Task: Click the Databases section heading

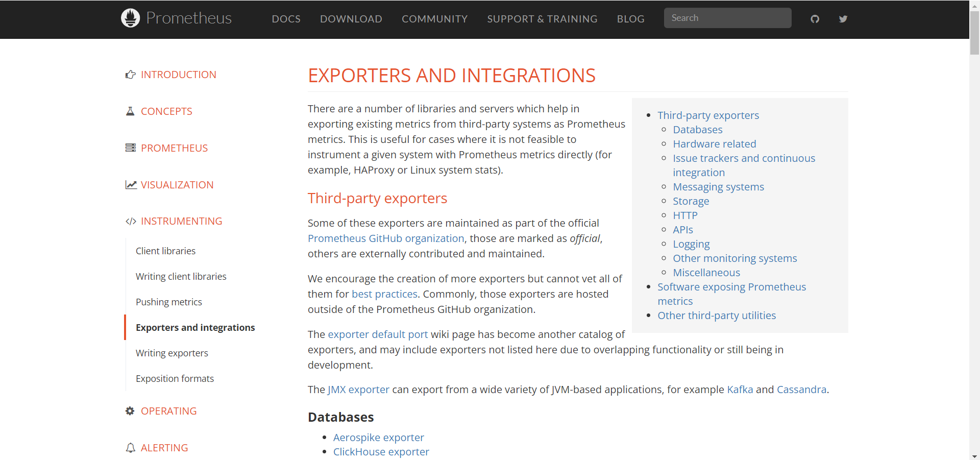Action: pos(340,417)
